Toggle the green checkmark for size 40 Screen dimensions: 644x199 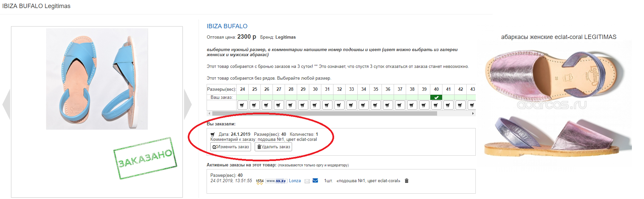tap(436, 97)
